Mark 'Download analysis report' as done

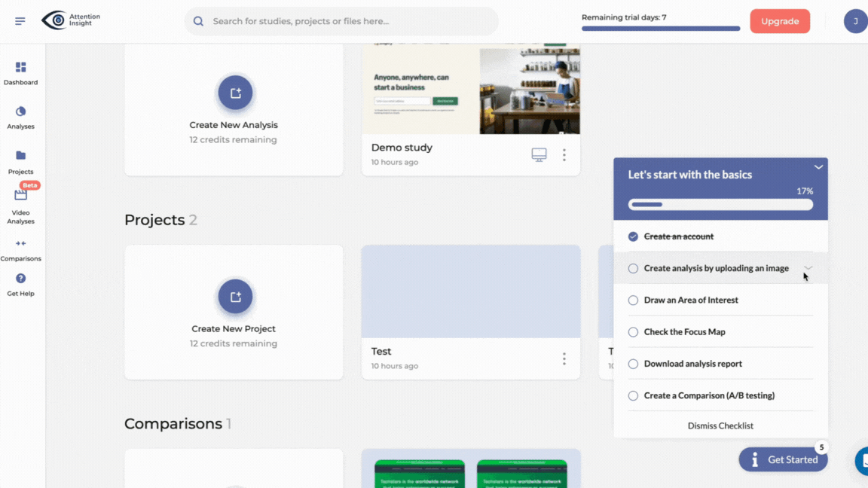(x=633, y=363)
